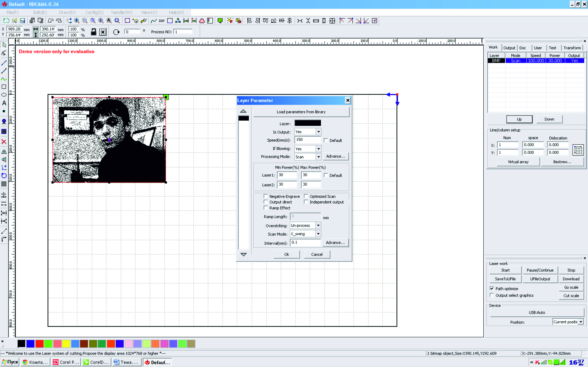588x367 pixels.
Task: Open the Overstriking dropdown list
Action: click(x=318, y=225)
